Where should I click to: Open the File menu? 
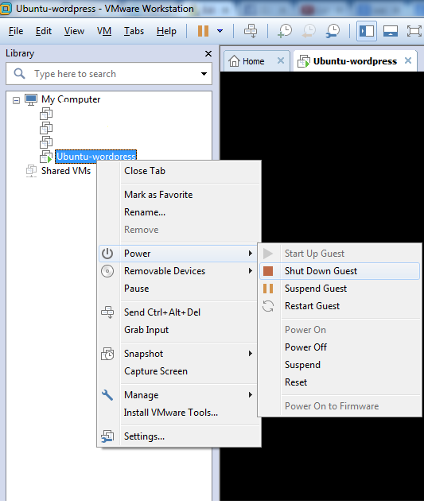[16, 31]
